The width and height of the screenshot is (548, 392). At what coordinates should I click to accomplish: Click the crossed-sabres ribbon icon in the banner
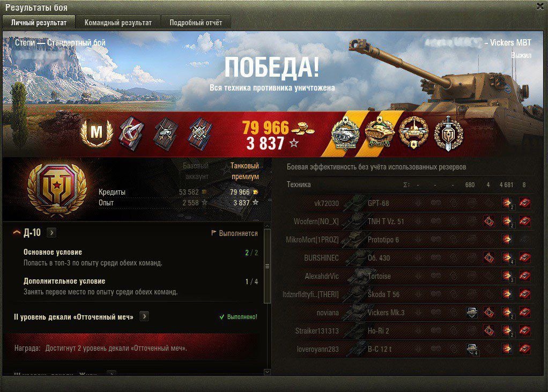tap(131, 133)
